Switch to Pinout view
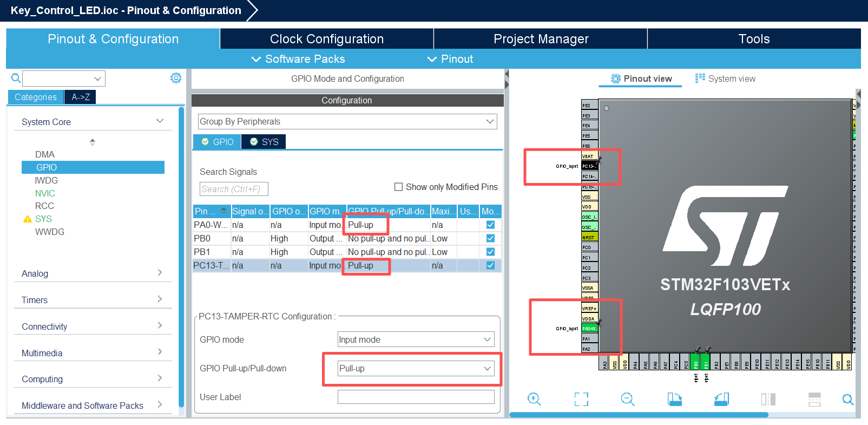 pos(641,79)
